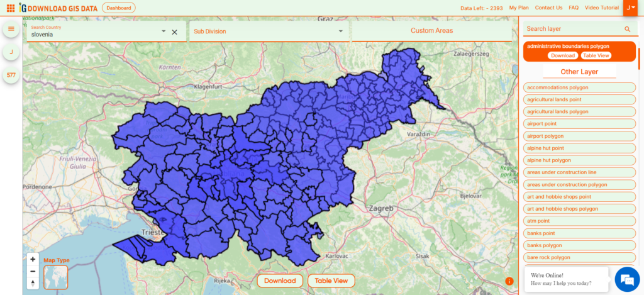The image size is (644, 295).
Task: Select banks polygon layer
Action: click(x=579, y=245)
